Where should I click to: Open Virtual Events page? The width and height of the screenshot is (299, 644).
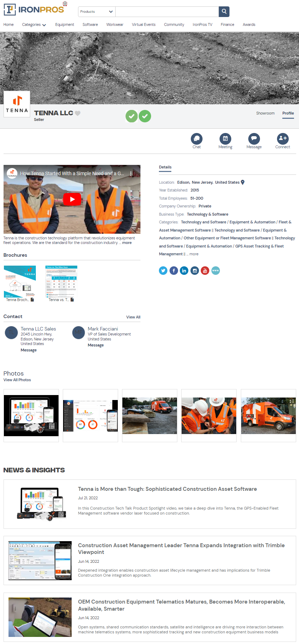pos(144,25)
